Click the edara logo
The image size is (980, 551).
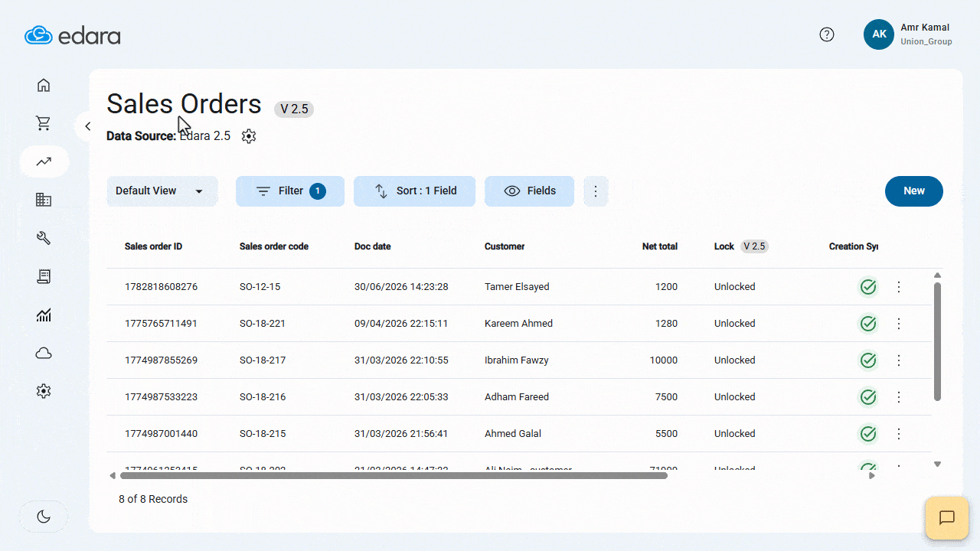click(73, 35)
